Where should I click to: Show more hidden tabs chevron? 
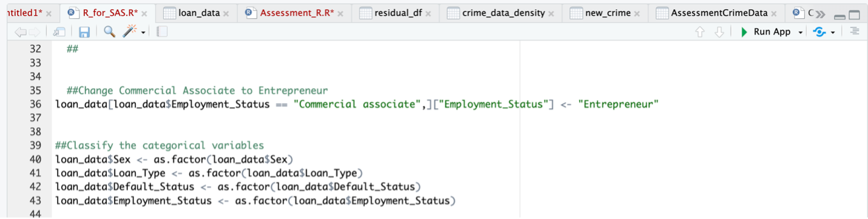(821, 14)
